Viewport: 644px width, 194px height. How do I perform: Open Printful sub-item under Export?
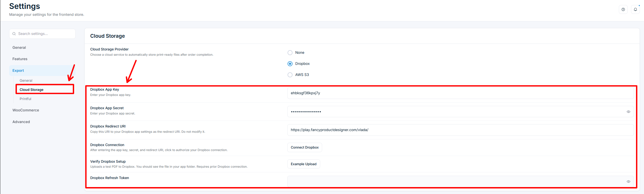point(25,99)
